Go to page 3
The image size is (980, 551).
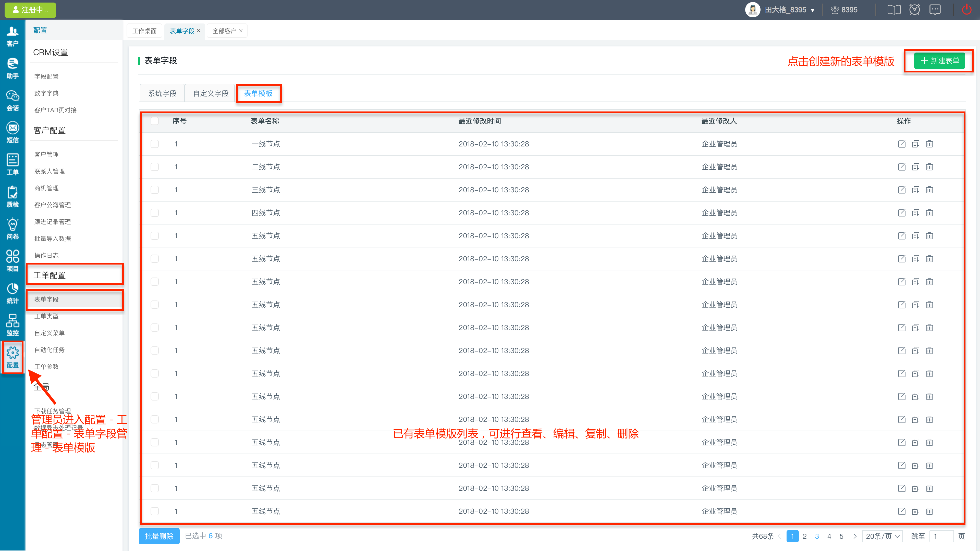point(817,536)
